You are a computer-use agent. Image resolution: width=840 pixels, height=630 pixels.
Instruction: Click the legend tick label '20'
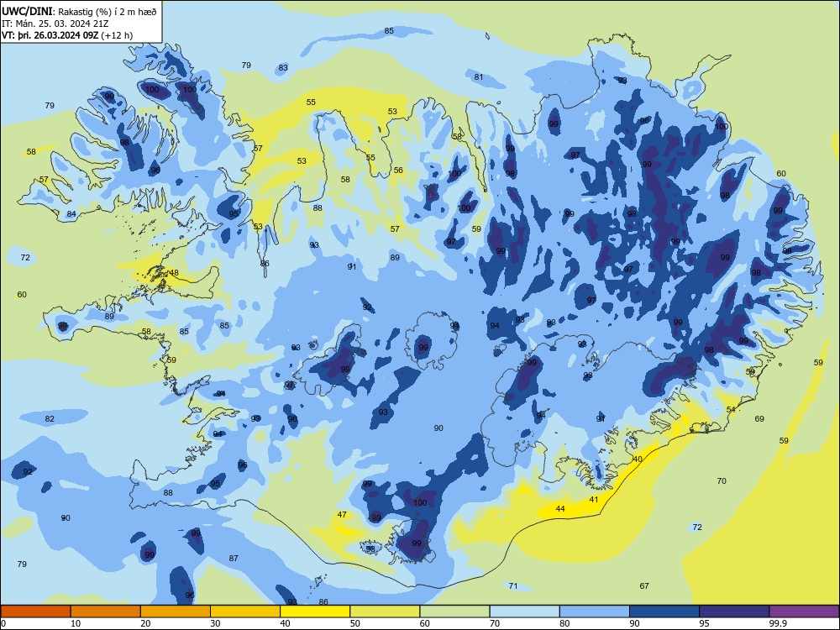tap(145, 623)
